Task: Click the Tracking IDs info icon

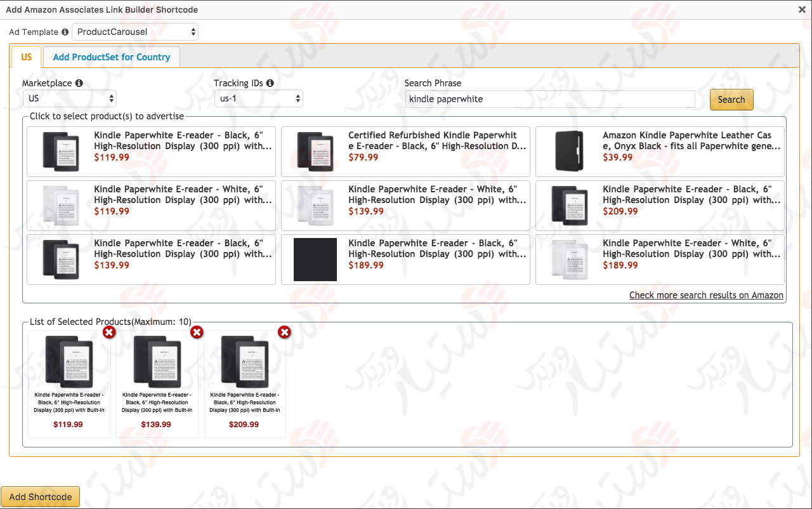Action: pyautogui.click(x=270, y=83)
